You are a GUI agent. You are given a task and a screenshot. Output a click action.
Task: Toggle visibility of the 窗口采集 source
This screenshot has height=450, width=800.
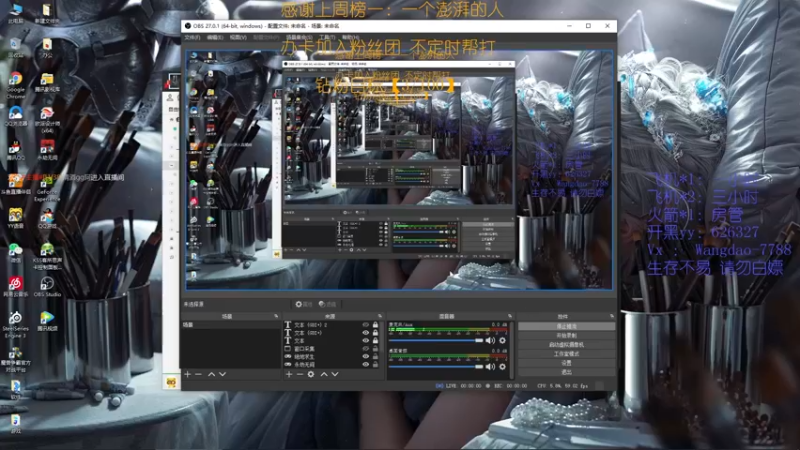tap(365, 348)
